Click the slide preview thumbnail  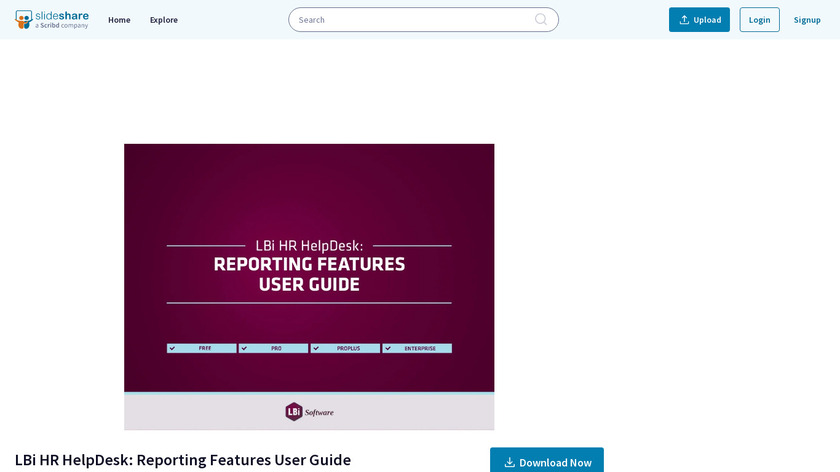(x=309, y=287)
